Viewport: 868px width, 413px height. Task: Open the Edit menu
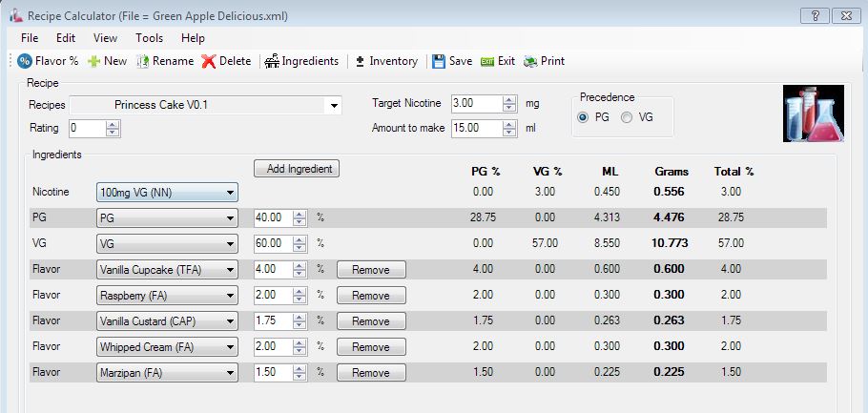click(x=66, y=38)
